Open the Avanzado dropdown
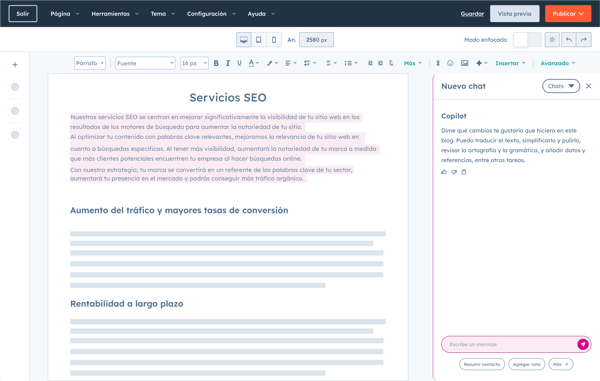600x381 pixels. coord(558,63)
